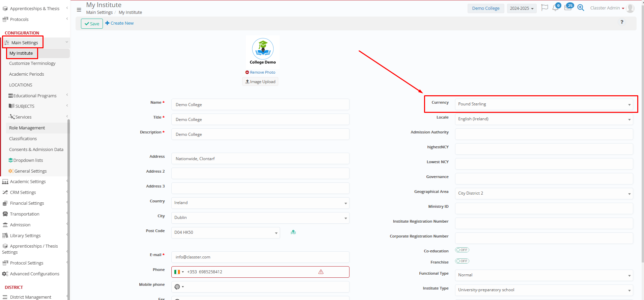The image size is (644, 300).
Task: Open the notifications bell icon
Action: tap(555, 8)
